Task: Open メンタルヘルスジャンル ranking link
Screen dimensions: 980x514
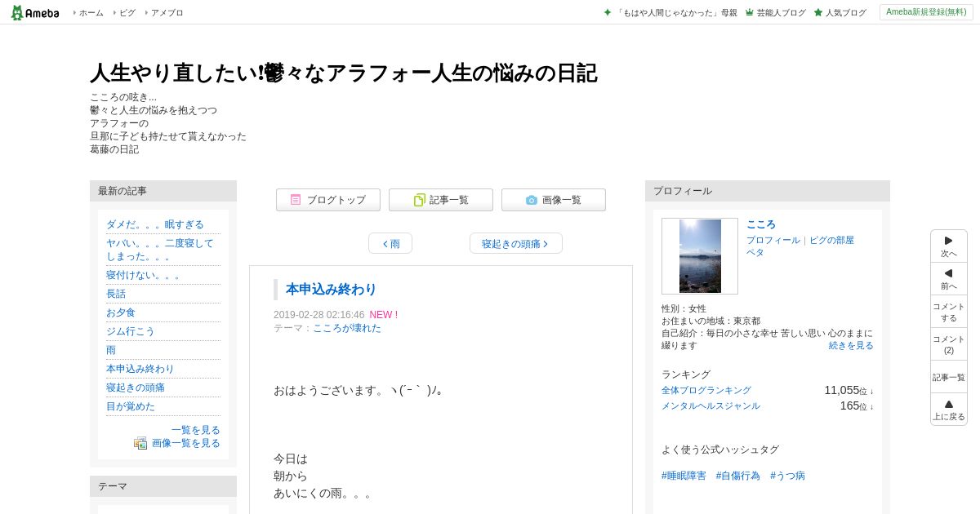Action: [710, 406]
